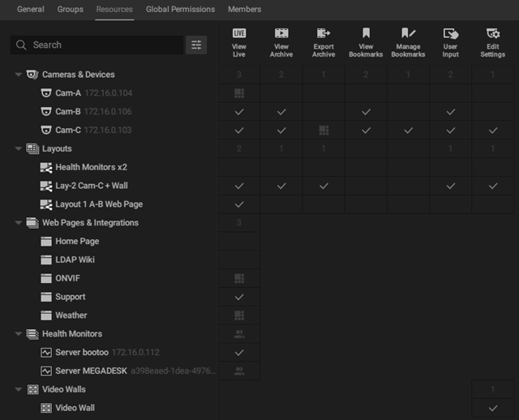Click the Server bootoo health monitor icon

[46, 353]
